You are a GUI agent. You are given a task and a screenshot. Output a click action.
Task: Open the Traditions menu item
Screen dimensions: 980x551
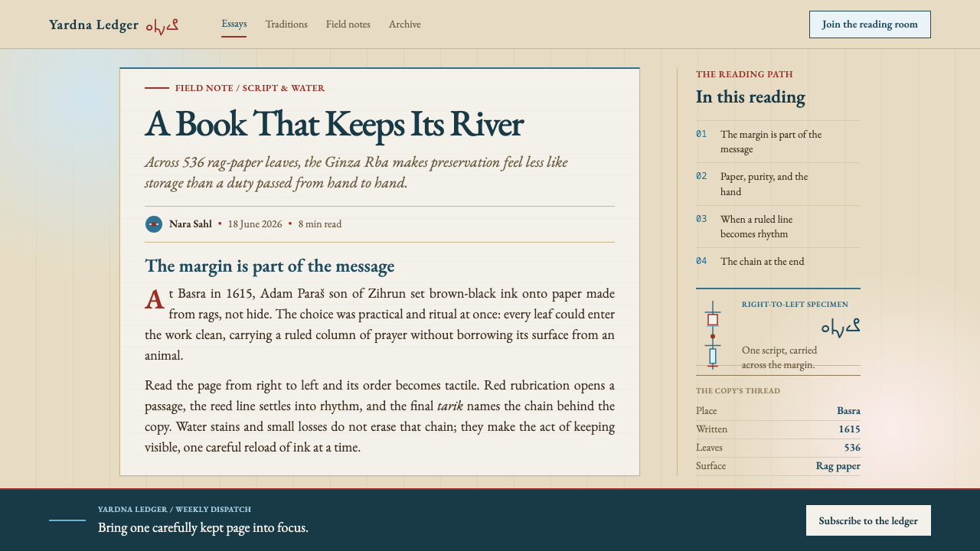286,24
